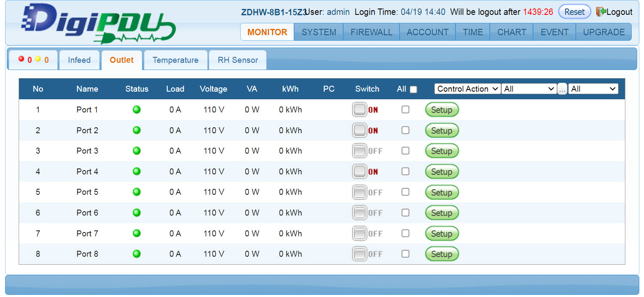Viewport: 644px width, 297px height.
Task: Open the Control Action dropdown
Action: [467, 89]
